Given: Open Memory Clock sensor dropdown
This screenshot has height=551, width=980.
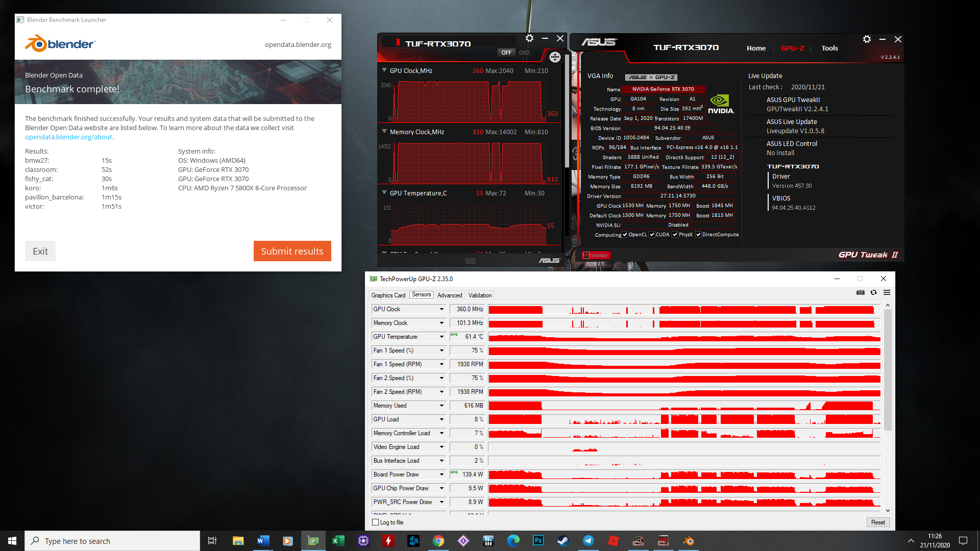Looking at the screenshot, I should pos(442,323).
